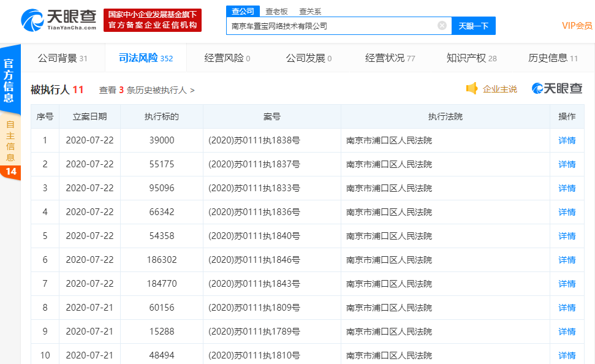Click execution amount 15288
The width and height of the screenshot is (595, 364).
tap(162, 332)
